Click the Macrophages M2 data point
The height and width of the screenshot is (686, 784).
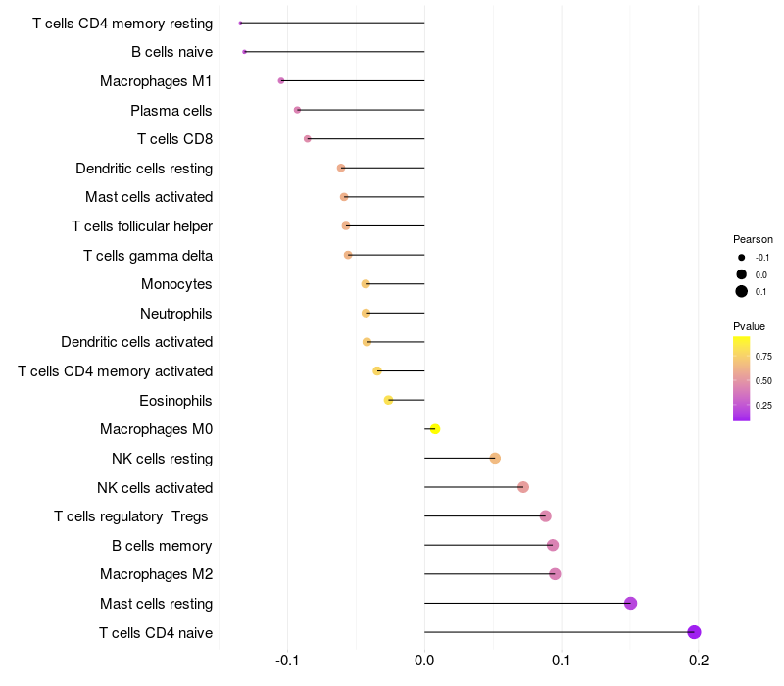pyautogui.click(x=555, y=574)
